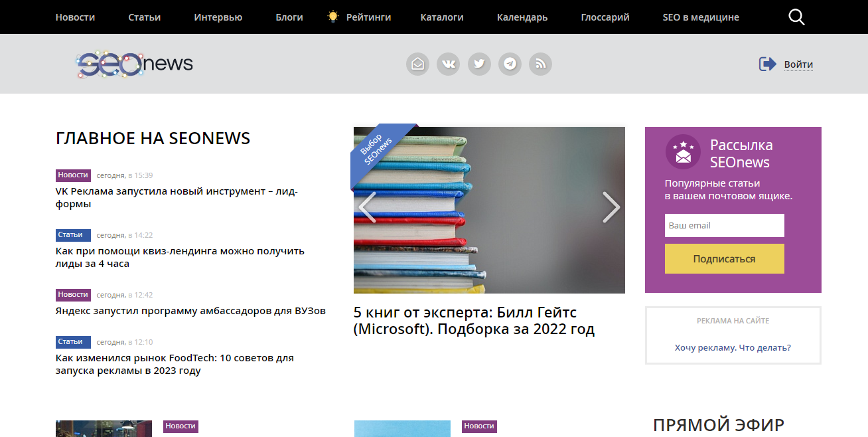Click timestamp сегодня, в 12:10
868x437 pixels.
125,342
